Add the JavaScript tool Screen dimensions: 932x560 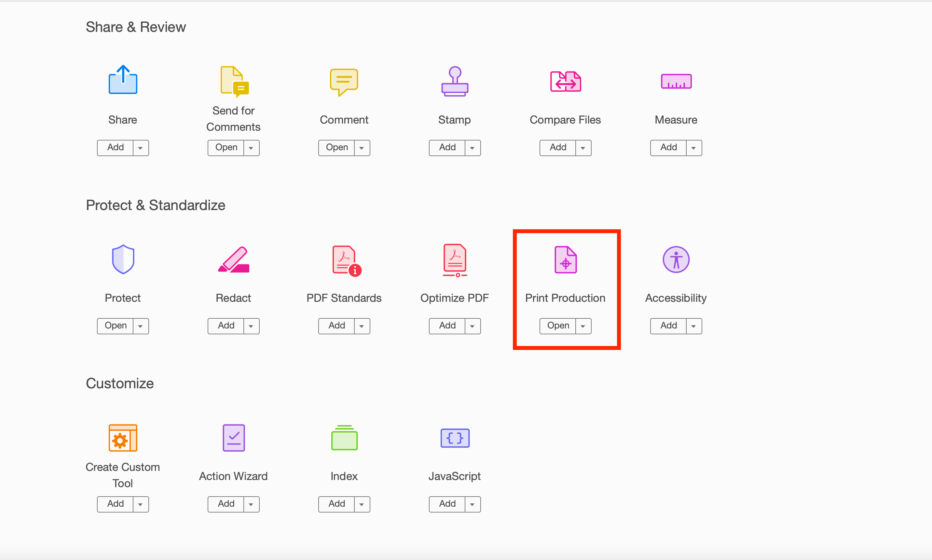[447, 504]
